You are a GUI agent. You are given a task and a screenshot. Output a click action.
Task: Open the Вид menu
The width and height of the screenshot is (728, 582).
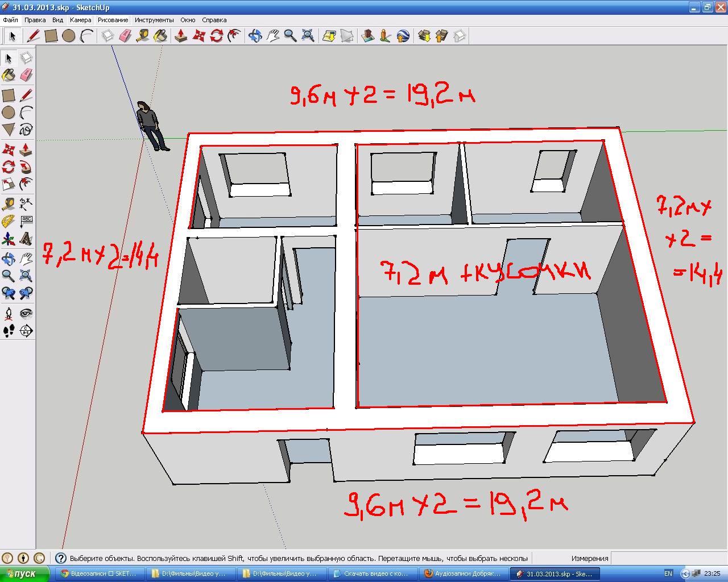[57, 20]
